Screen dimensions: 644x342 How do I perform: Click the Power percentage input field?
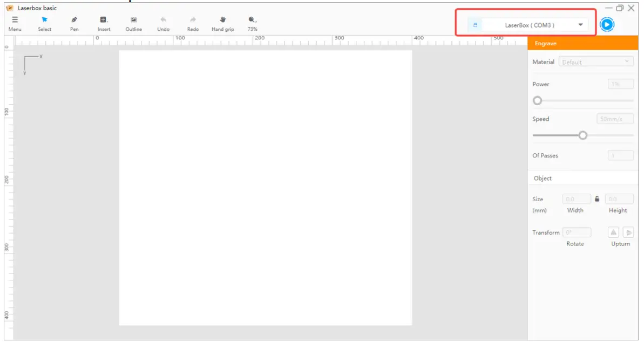pos(621,84)
